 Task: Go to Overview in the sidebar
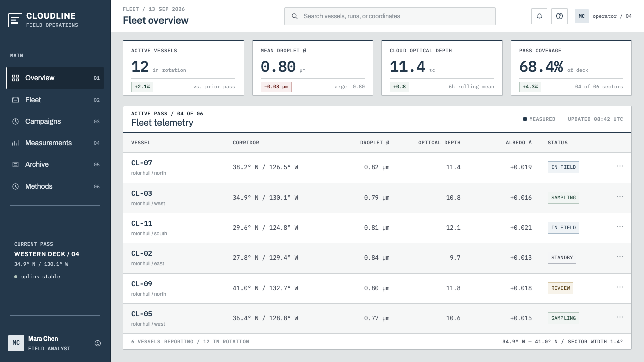coord(55,78)
